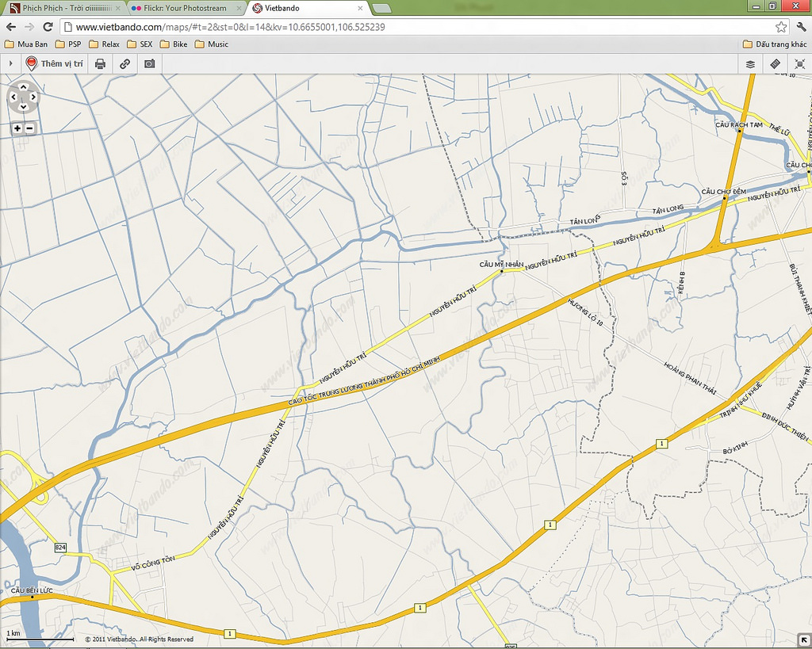The image size is (812, 649).
Task: Expand the left side panel arrow
Action: (x=10, y=63)
